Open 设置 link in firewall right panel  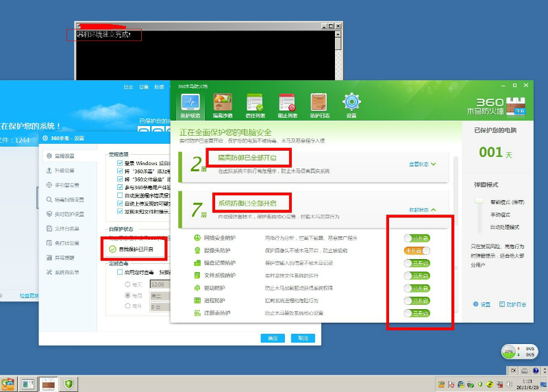click(x=482, y=304)
